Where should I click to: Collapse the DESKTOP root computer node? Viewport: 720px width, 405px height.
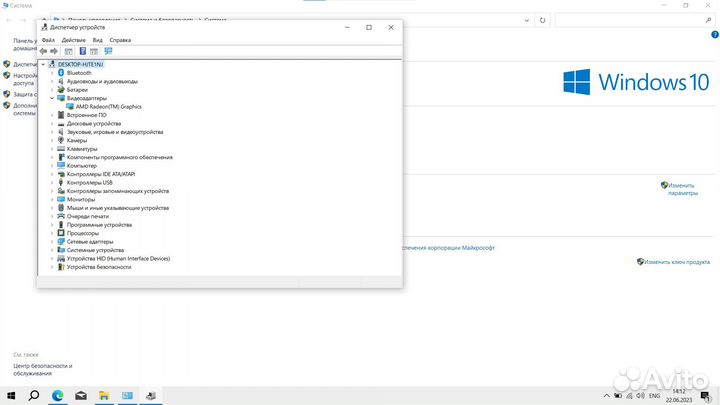click(x=43, y=64)
